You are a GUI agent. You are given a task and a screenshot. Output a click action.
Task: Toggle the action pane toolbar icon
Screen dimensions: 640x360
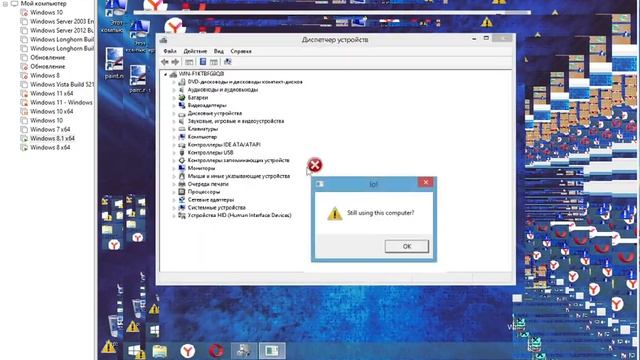tap(214, 62)
